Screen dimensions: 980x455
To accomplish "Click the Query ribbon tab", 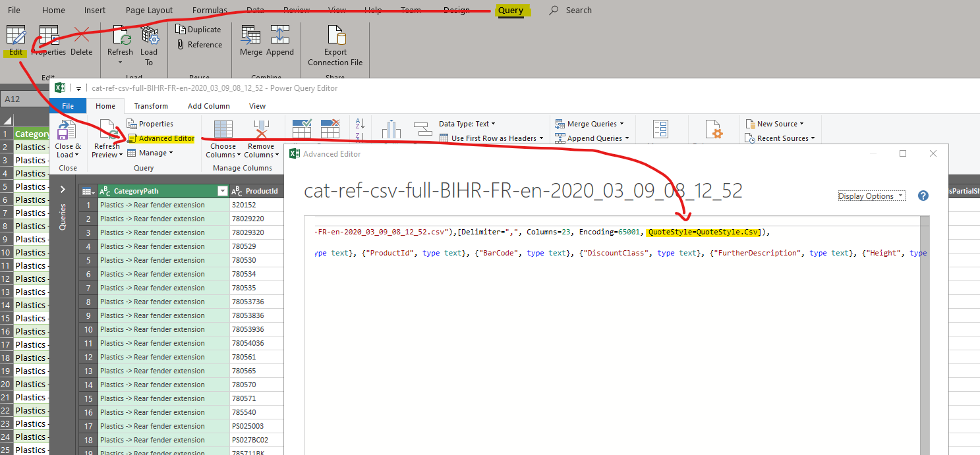I will (x=510, y=11).
